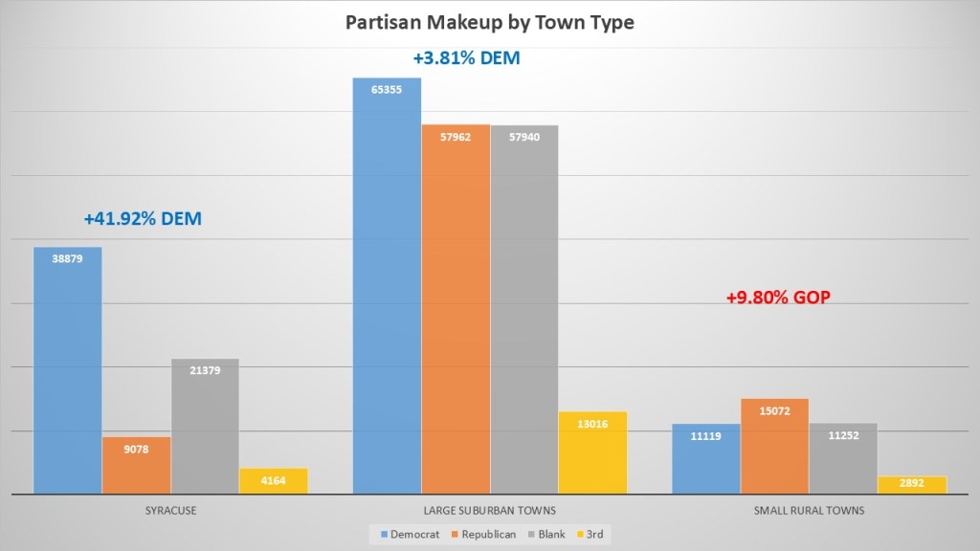Select the LARGE SUBURBAN TOWNS axis label
The width and height of the screenshot is (980, 551).
[x=489, y=511]
